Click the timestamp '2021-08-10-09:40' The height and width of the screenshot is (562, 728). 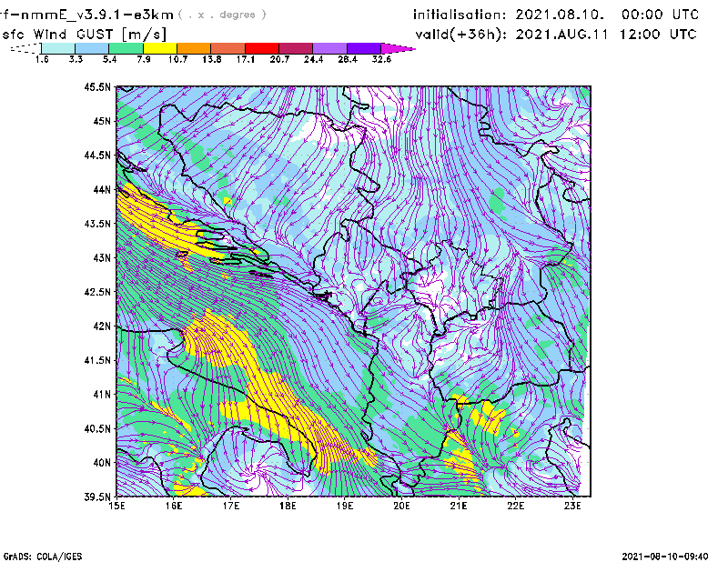[x=665, y=557]
